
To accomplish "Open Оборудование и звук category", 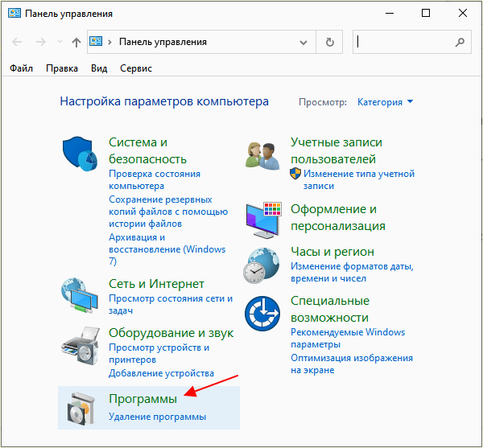I will tap(171, 333).
